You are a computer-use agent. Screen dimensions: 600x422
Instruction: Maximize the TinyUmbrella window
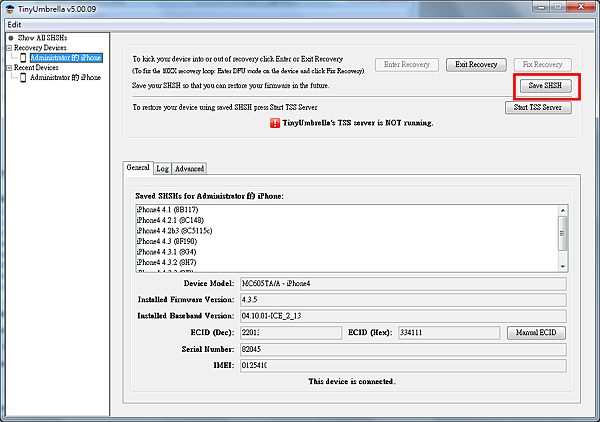point(558,7)
